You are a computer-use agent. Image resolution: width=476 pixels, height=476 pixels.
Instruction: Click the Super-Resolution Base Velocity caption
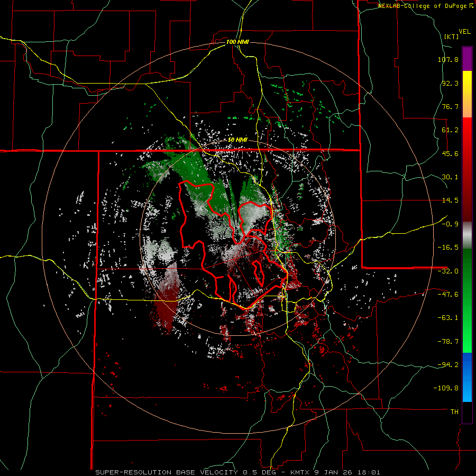point(237,472)
